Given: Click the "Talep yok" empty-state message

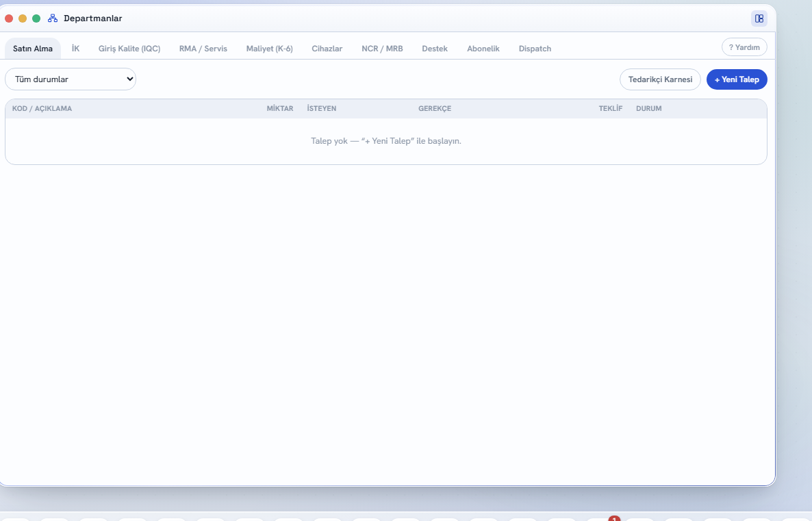Looking at the screenshot, I should click(386, 141).
